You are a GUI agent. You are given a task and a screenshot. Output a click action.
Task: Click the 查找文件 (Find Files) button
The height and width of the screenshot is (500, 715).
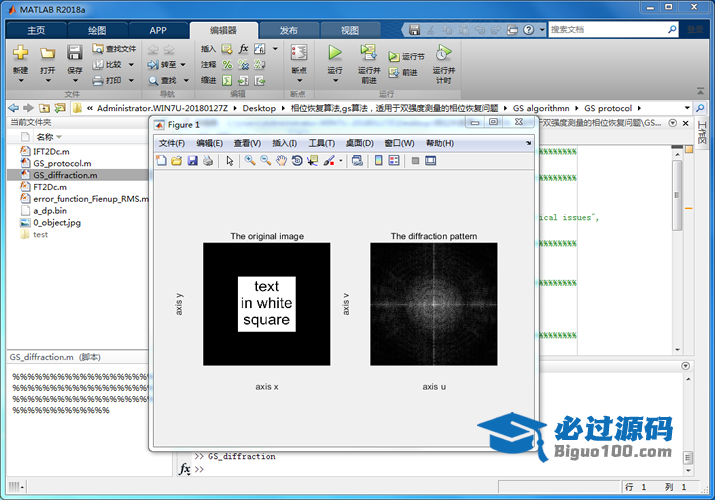click(x=113, y=48)
